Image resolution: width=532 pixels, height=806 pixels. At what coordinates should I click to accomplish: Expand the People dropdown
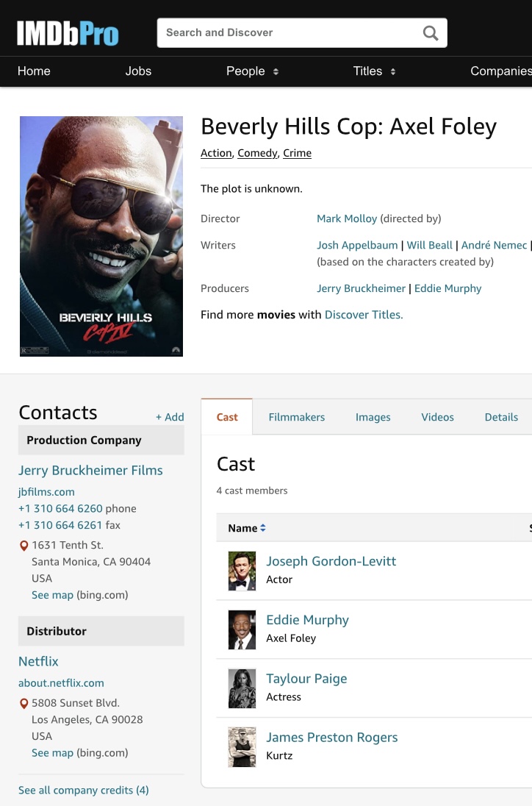[x=252, y=71]
